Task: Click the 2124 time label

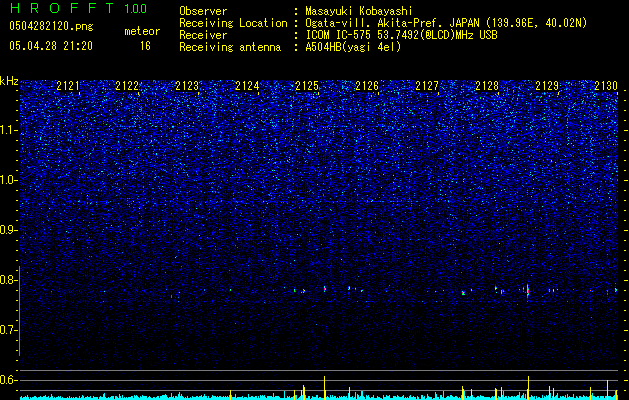Action: coord(247,86)
